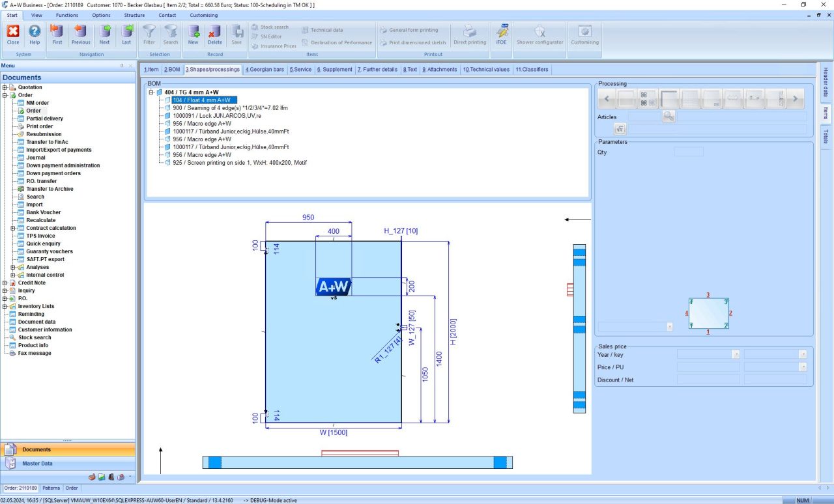Collapse the Order tree node

(x=5, y=95)
